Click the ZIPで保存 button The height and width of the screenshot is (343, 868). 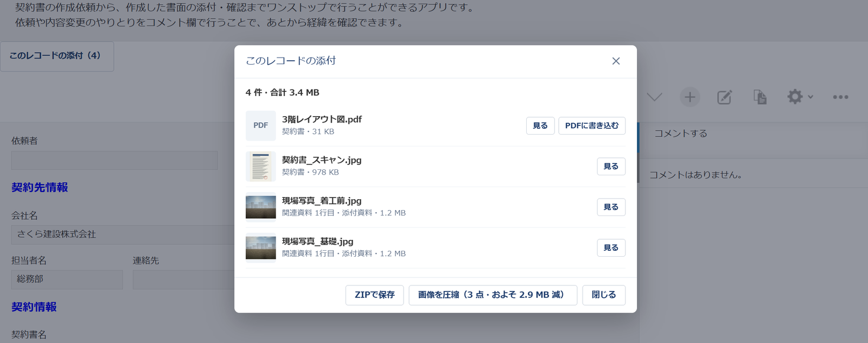(374, 295)
